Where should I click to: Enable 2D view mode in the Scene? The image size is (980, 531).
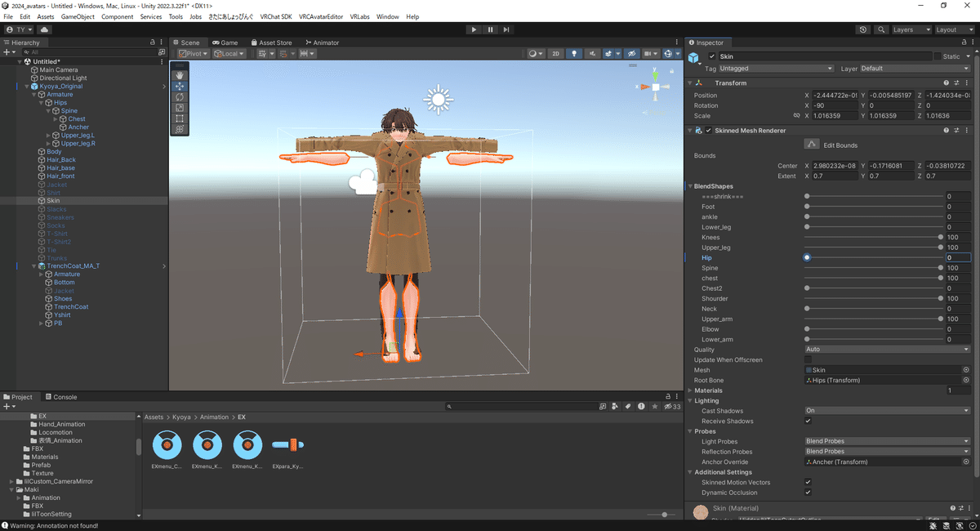coord(555,53)
